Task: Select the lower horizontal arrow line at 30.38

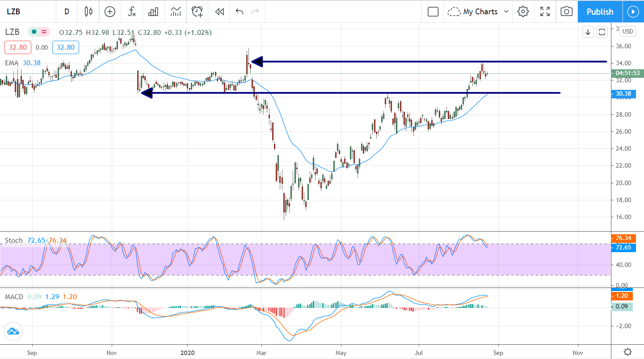Action: (x=350, y=93)
